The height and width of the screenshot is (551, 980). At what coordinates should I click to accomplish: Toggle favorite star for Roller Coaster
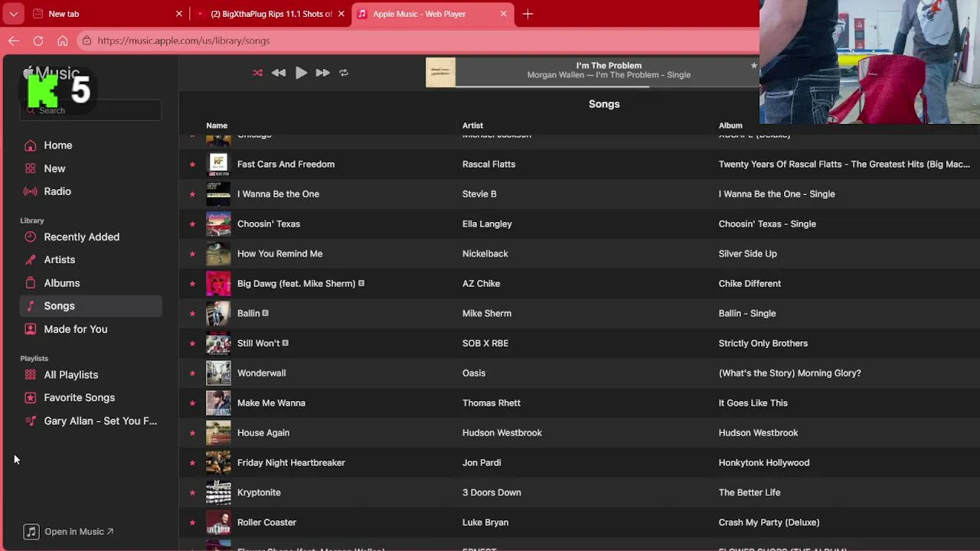point(192,523)
